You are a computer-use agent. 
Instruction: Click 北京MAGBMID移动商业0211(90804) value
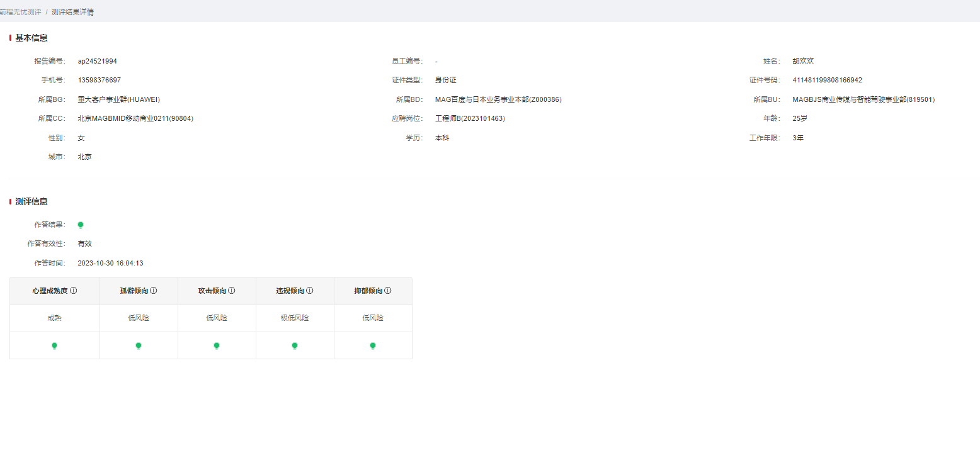click(x=135, y=118)
